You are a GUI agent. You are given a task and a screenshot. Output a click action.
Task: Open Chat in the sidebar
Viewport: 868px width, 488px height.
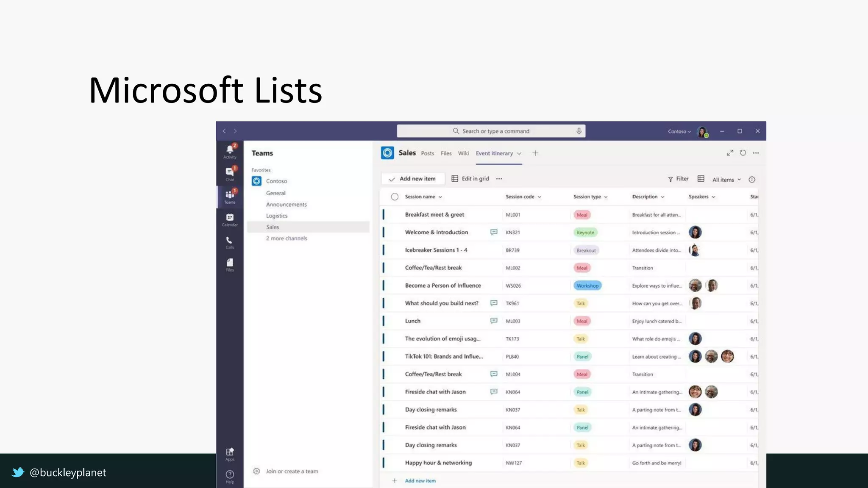click(230, 174)
